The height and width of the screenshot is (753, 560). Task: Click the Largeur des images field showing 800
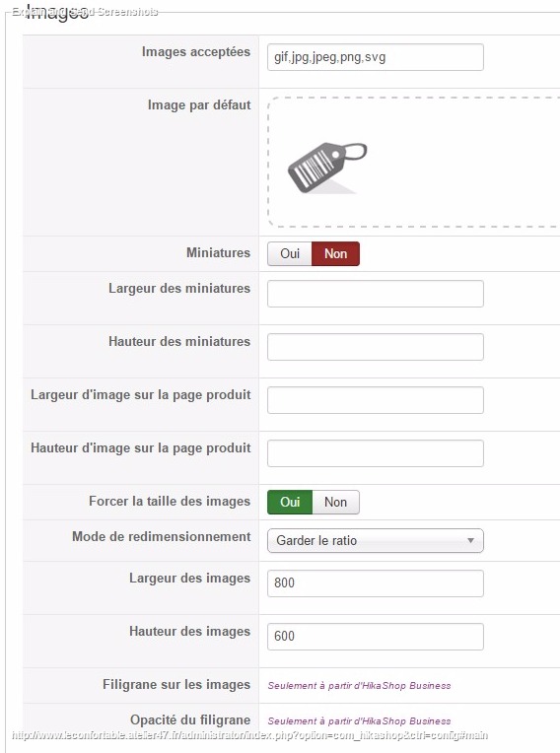click(375, 583)
